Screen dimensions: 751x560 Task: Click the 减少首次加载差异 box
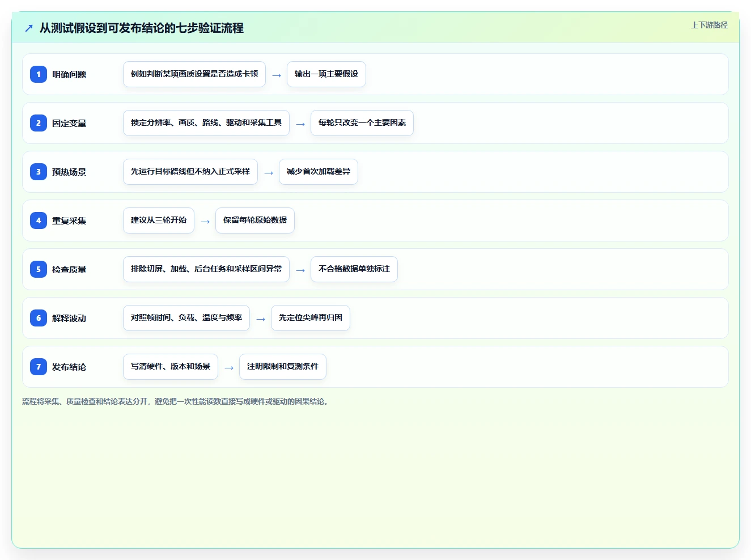(319, 172)
